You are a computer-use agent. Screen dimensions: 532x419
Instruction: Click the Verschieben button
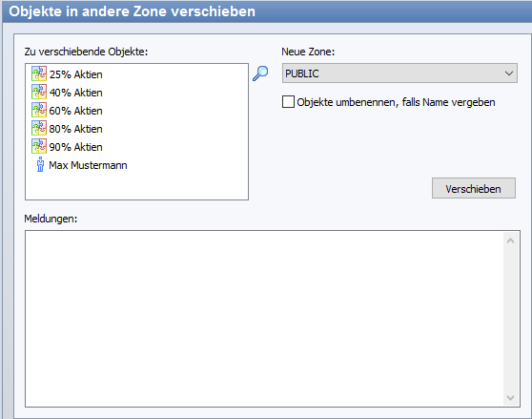point(474,188)
